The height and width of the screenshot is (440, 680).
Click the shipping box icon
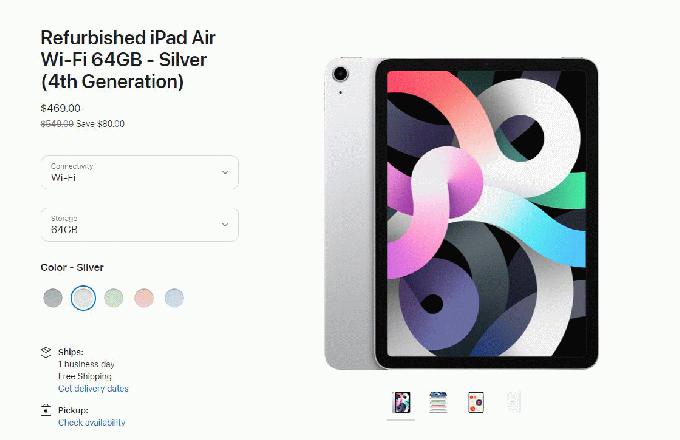46,352
